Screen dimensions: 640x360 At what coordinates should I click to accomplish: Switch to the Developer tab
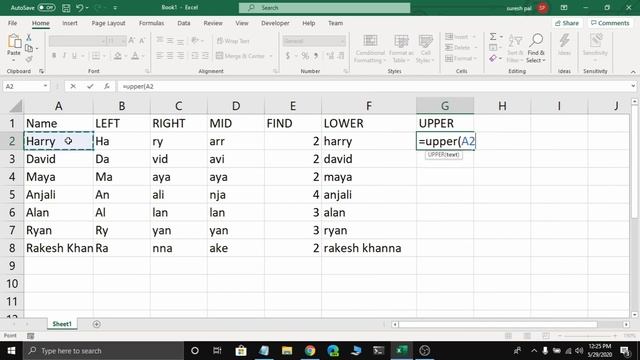coord(275,23)
